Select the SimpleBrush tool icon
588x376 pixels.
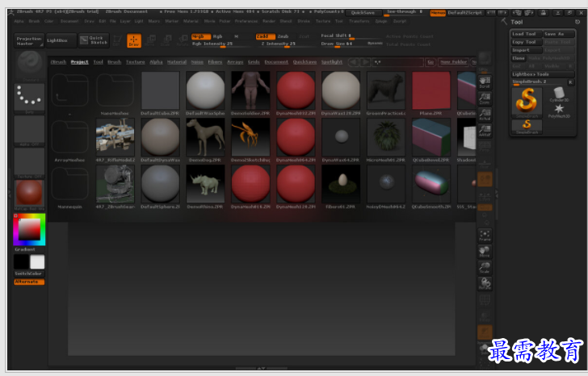(527, 102)
